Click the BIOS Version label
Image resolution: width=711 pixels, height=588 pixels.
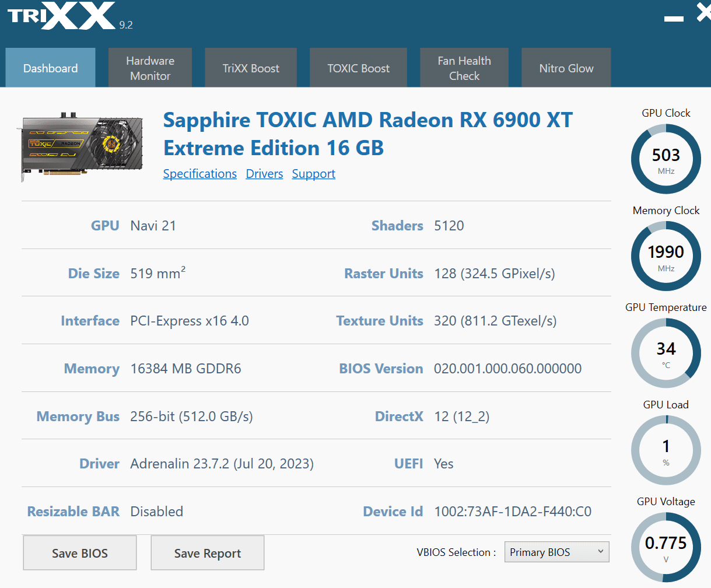tap(381, 369)
